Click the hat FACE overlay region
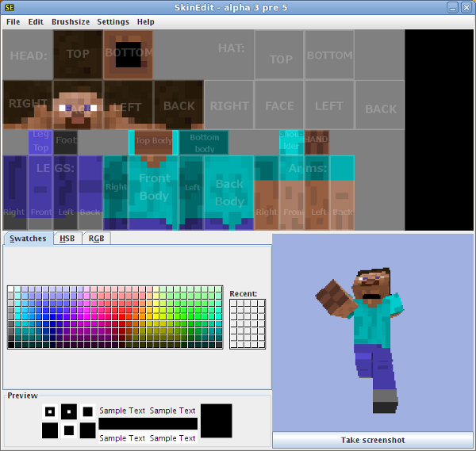The width and height of the screenshot is (476, 451). (279, 105)
